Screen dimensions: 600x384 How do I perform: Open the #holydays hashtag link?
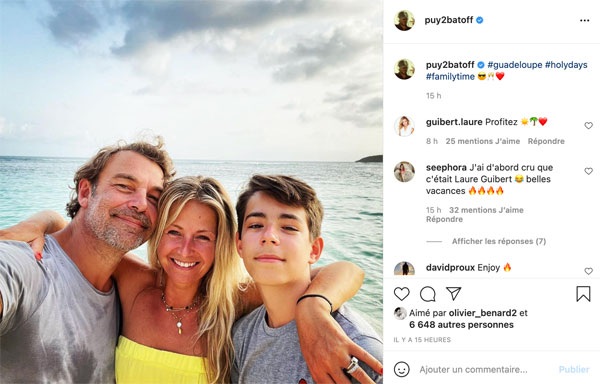(566, 65)
